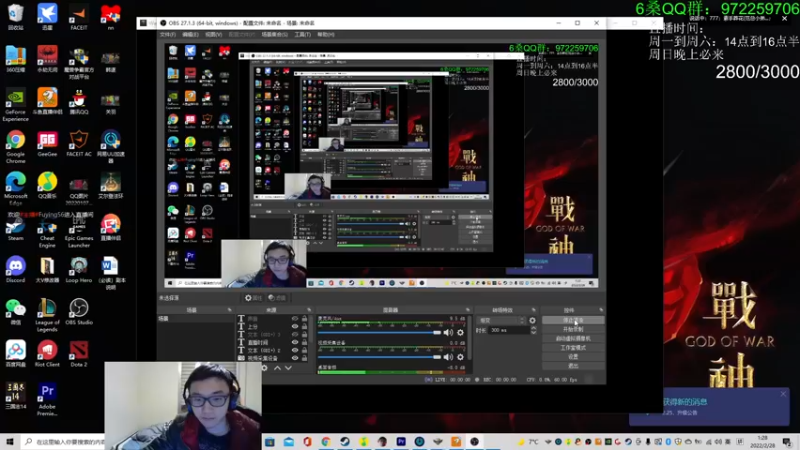Open Riot Client desktop icon

click(47, 354)
